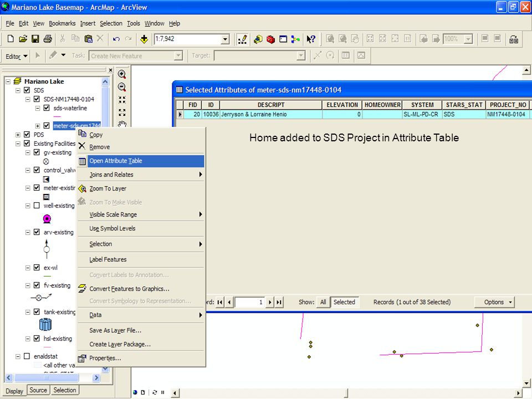Toggle SDS-NM17448-0104 layer checkbox
Screen dimensions: 532x399
pos(37,99)
